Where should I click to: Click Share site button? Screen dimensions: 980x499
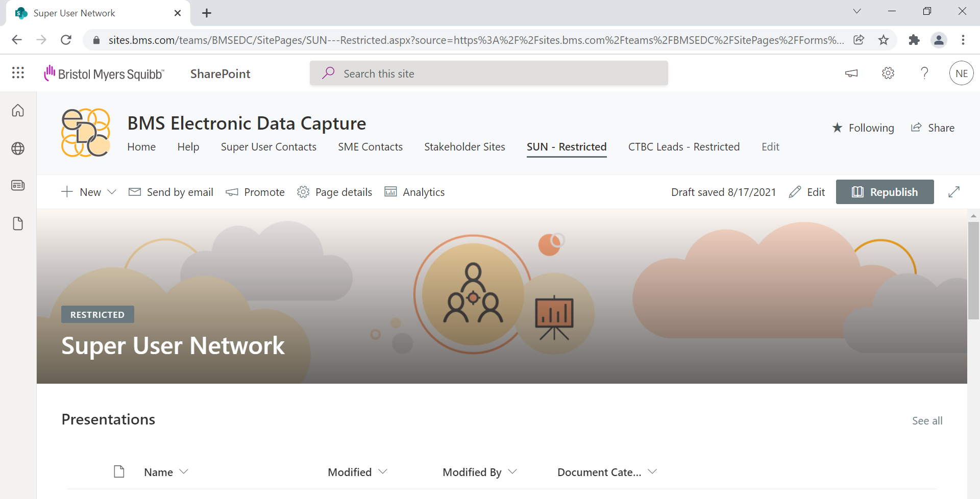[x=933, y=128]
